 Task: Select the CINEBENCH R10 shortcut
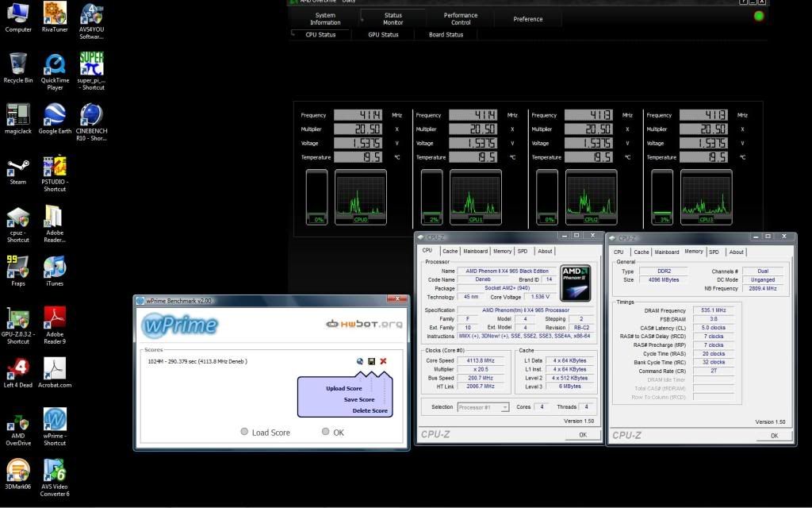pos(92,122)
